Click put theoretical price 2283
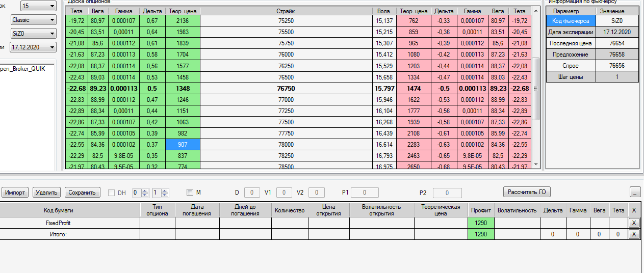 click(414, 144)
